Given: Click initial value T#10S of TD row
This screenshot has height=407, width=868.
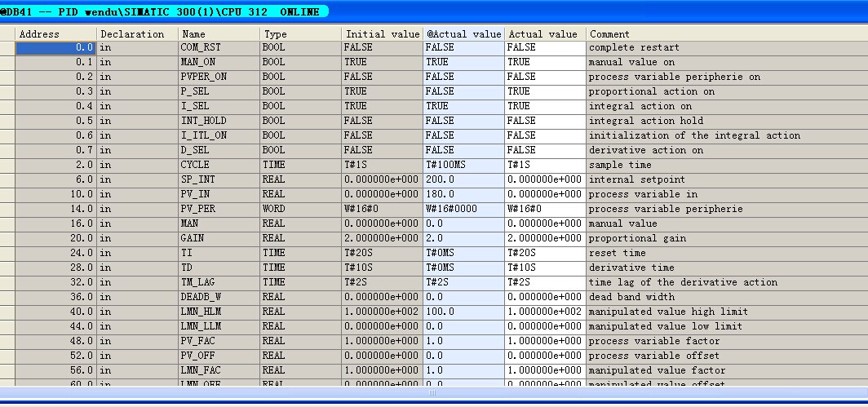Looking at the screenshot, I should [x=382, y=268].
